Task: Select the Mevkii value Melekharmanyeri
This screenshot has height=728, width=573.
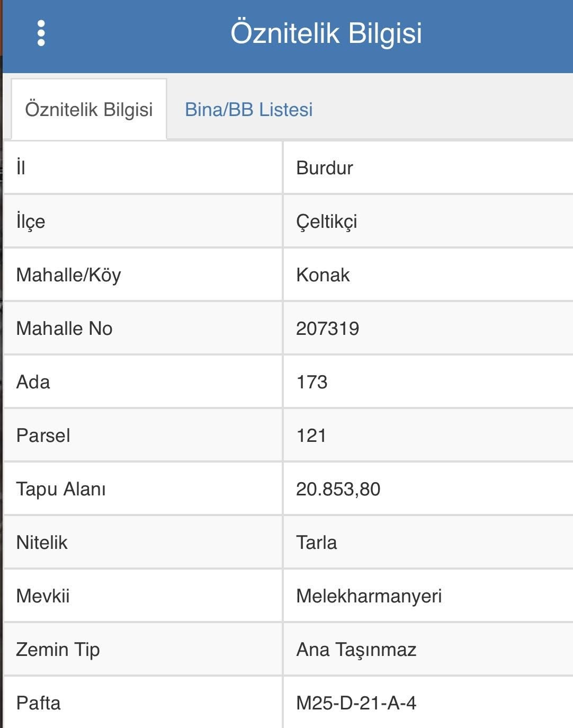Action: pos(369,596)
